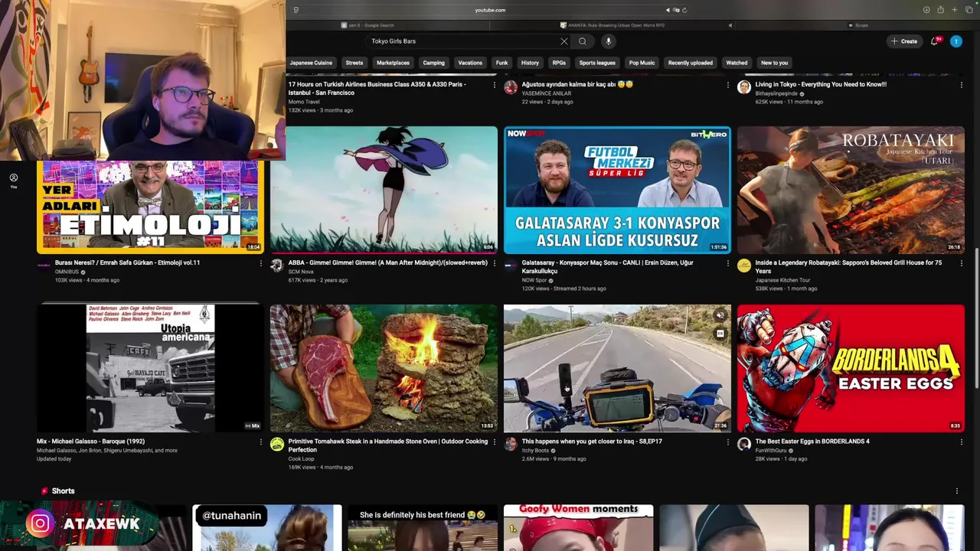
Task: Select the Marketplaces filter chip
Action: pyautogui.click(x=393, y=63)
